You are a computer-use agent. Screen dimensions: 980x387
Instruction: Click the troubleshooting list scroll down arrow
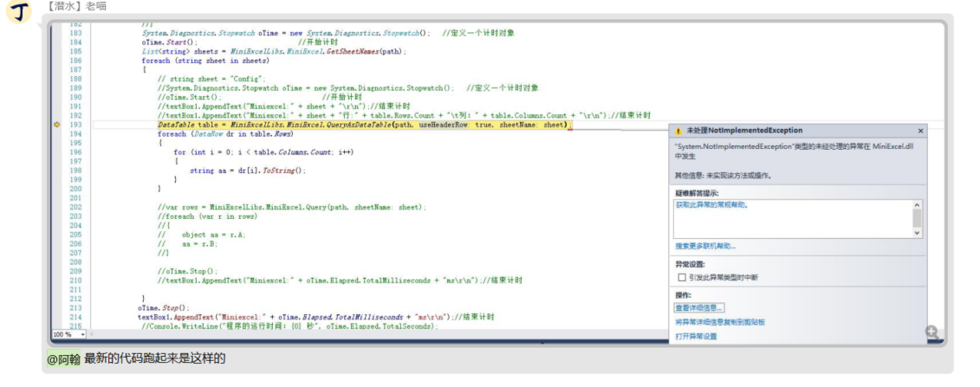[x=917, y=233]
